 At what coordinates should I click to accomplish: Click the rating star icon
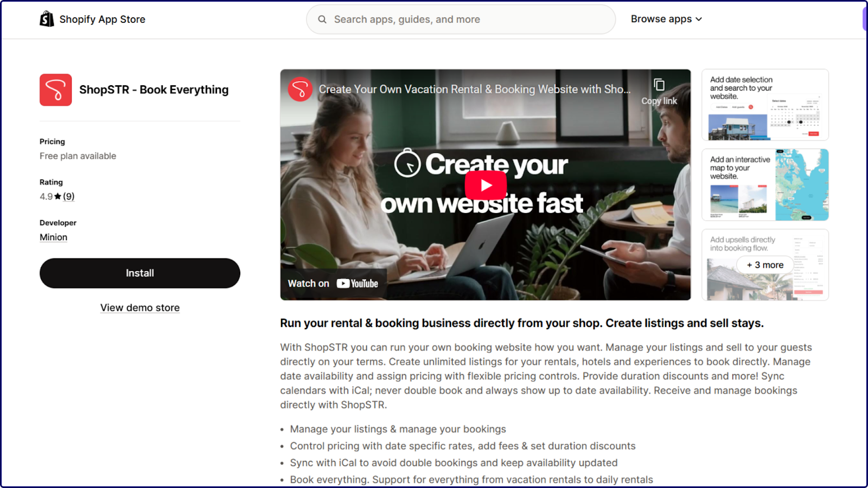[x=58, y=197]
